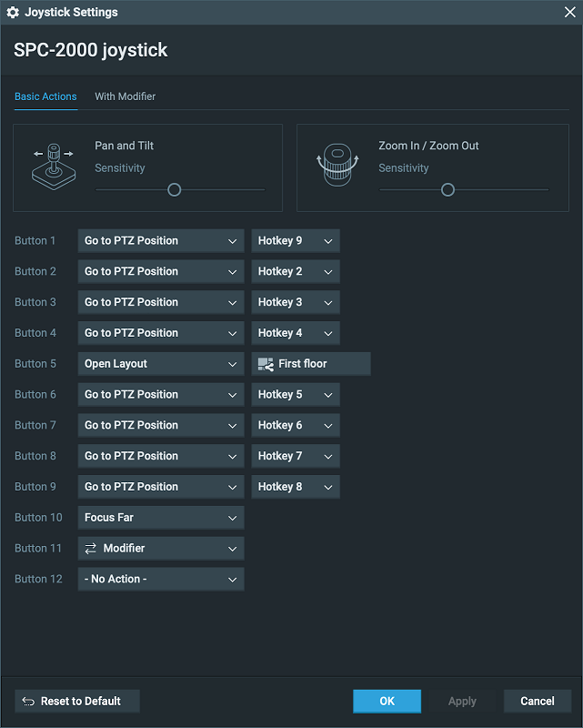Select the First floor layout field
Screen dimensions: 583x728
311,364
